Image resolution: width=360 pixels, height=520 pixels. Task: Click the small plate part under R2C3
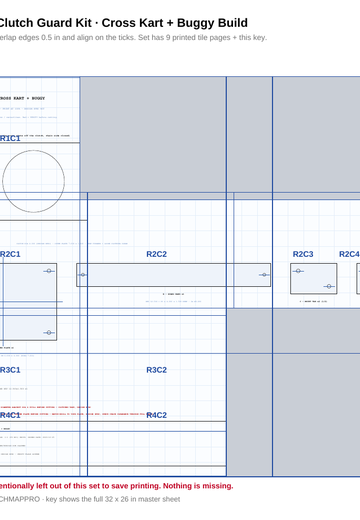pyautogui.click(x=314, y=279)
